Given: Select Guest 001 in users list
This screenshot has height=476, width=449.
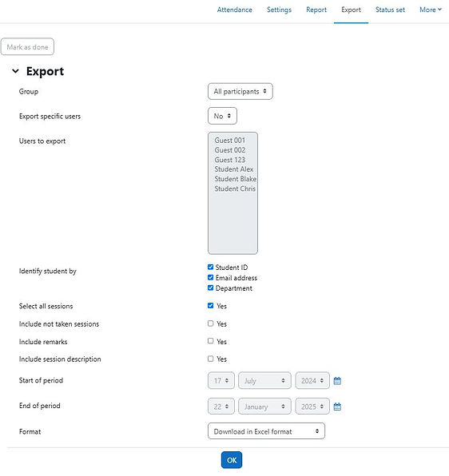Looking at the screenshot, I should coord(230,141).
